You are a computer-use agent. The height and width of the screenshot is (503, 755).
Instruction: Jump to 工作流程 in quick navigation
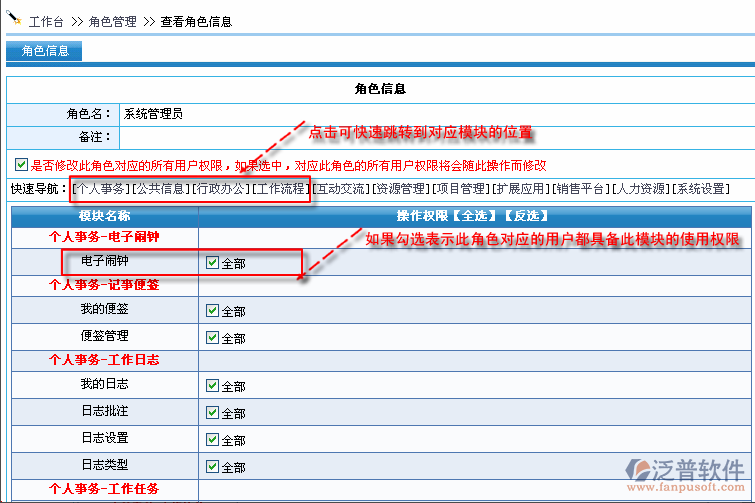(x=280, y=188)
